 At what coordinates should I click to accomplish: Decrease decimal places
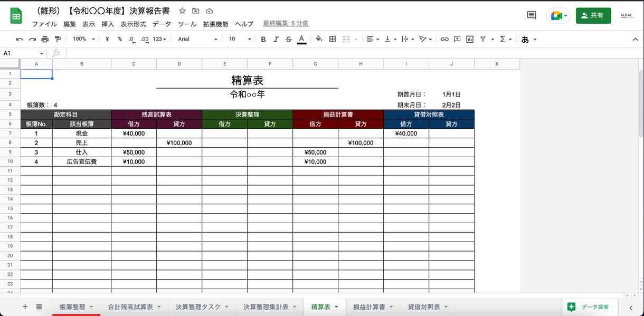coord(131,39)
